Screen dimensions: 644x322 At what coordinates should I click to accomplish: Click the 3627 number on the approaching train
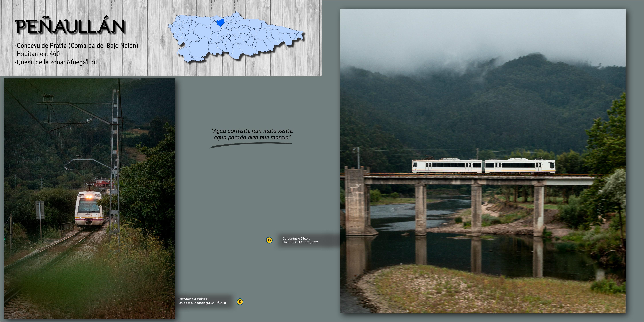coord(97,214)
